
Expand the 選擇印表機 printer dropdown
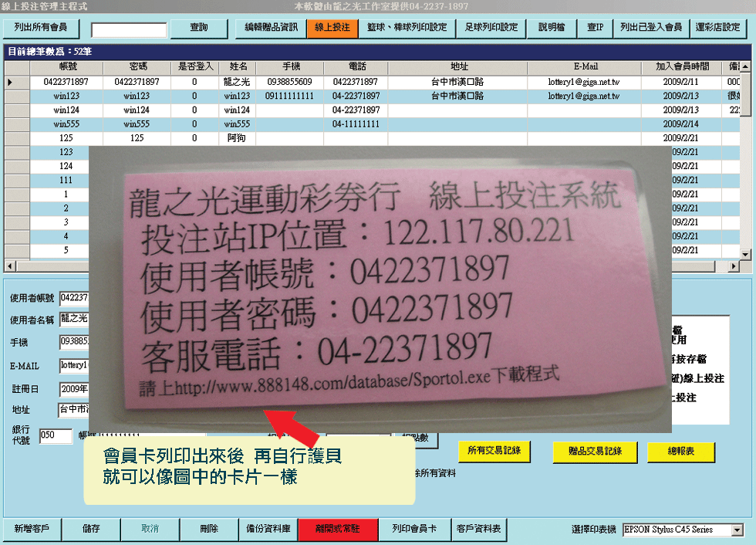point(737,530)
